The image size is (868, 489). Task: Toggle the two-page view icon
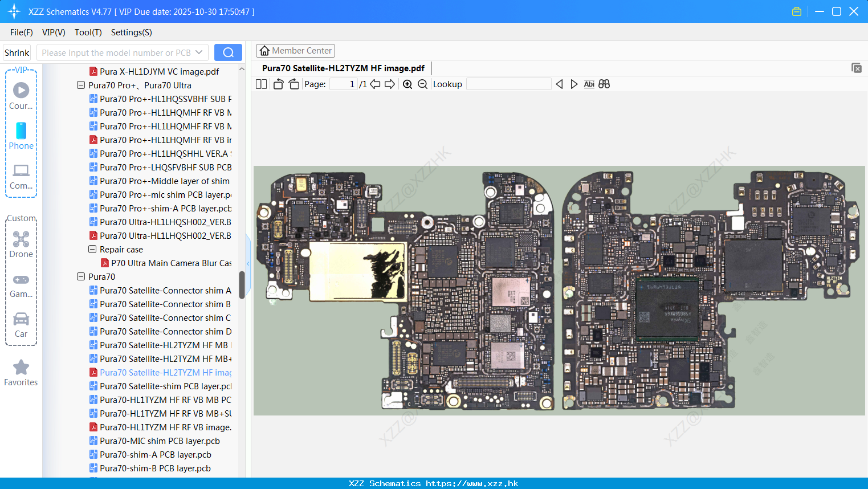261,84
